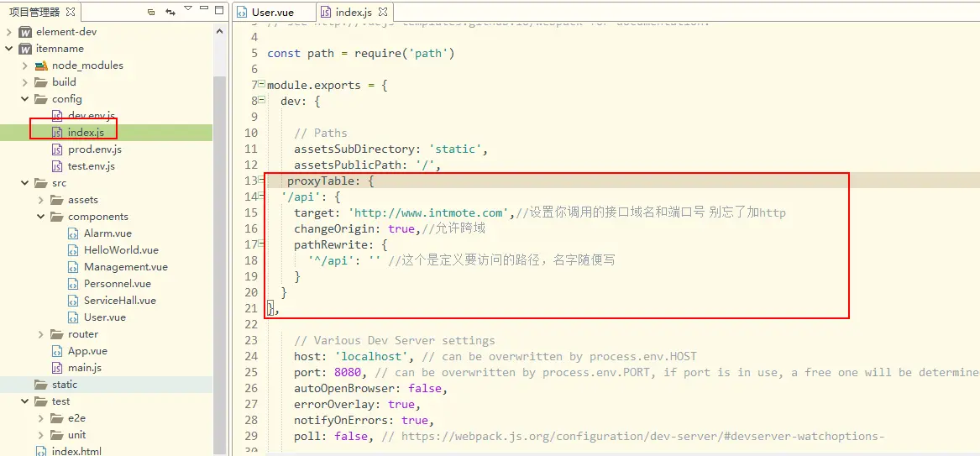Expand the e2e folder
The height and width of the screenshot is (456, 980).
point(40,418)
